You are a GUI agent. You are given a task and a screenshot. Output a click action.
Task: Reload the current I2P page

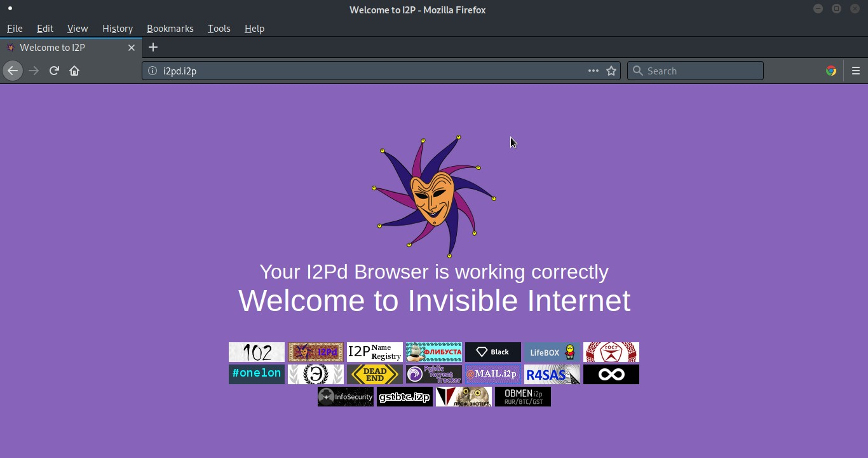(54, 71)
